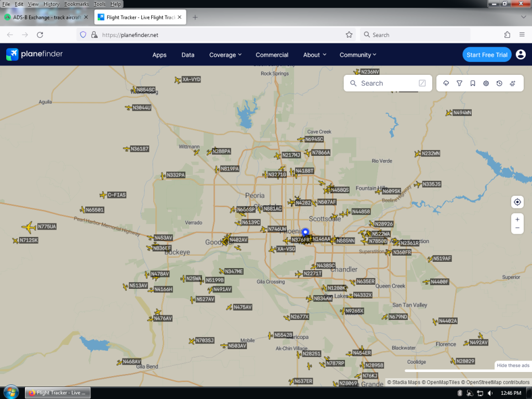Select aircraft N494WN on the map
The height and width of the screenshot is (399, 532).
pos(449,113)
